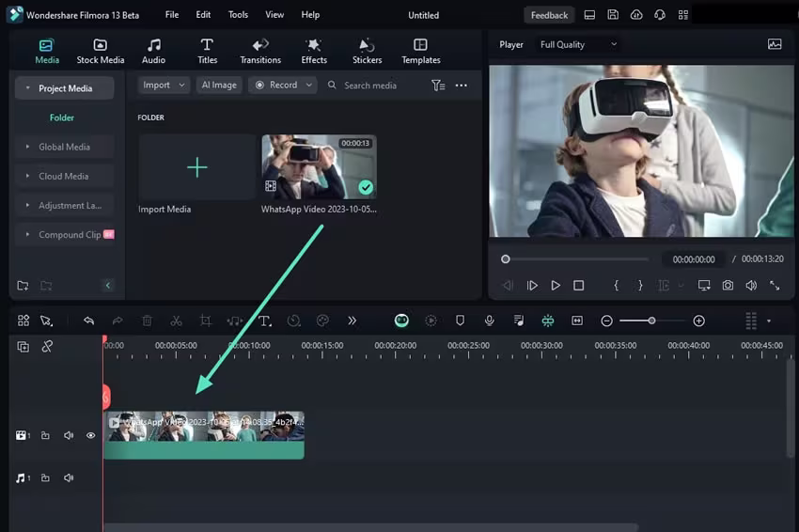Select the Media tab
The image size is (799, 532).
pos(47,52)
